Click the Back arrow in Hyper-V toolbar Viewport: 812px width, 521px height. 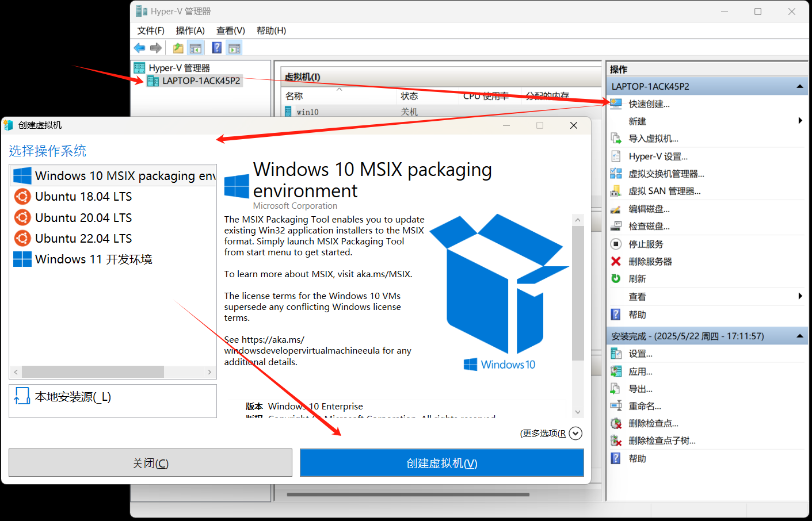tap(139, 48)
